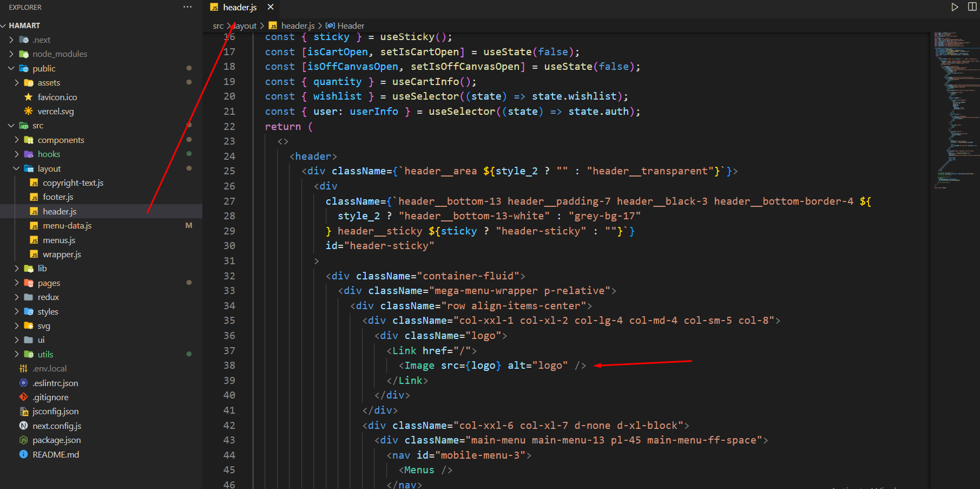Click the public folder icon

[x=24, y=68]
